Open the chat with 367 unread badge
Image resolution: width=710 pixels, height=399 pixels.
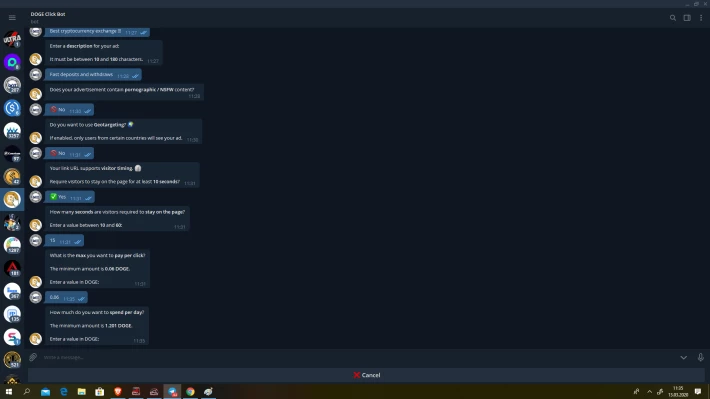point(12,291)
